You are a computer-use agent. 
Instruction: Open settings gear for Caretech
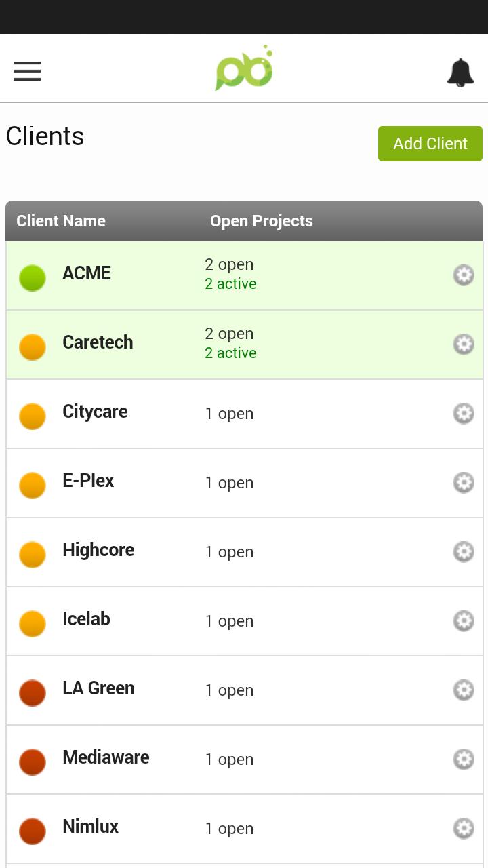coord(464,344)
